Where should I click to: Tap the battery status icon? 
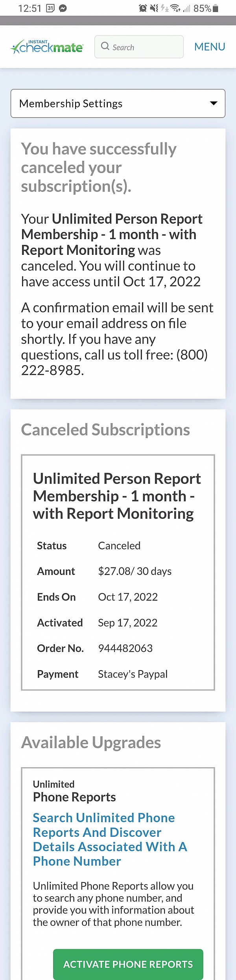[215, 8]
